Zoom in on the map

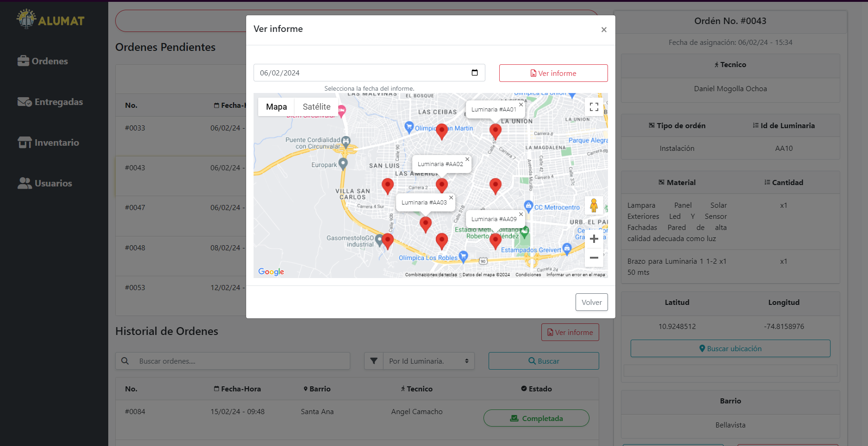[594, 239]
